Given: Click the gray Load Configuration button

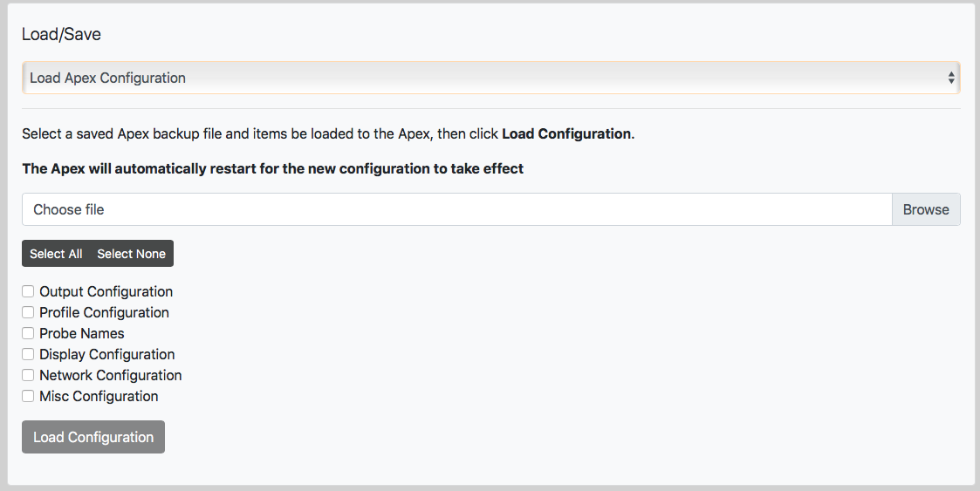Looking at the screenshot, I should (x=93, y=437).
